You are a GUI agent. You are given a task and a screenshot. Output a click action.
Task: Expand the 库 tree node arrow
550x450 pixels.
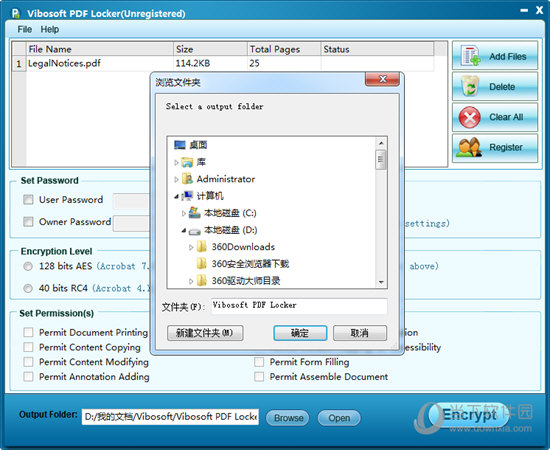pos(176,162)
